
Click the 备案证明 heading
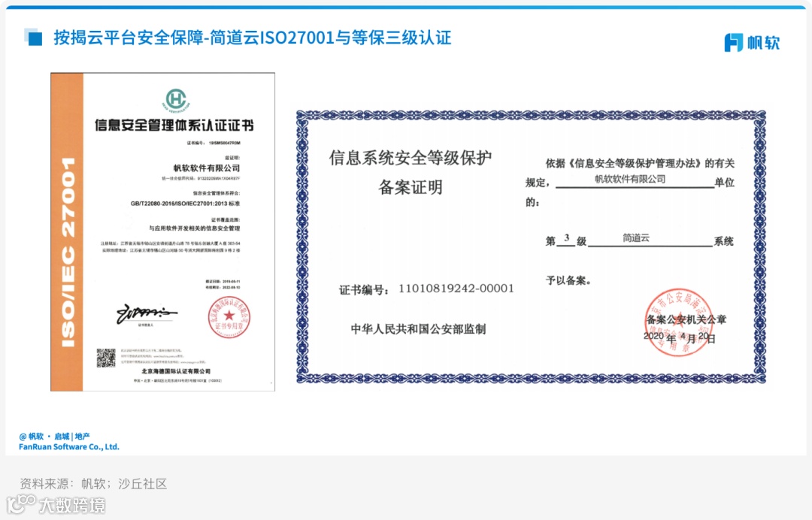[411, 187]
